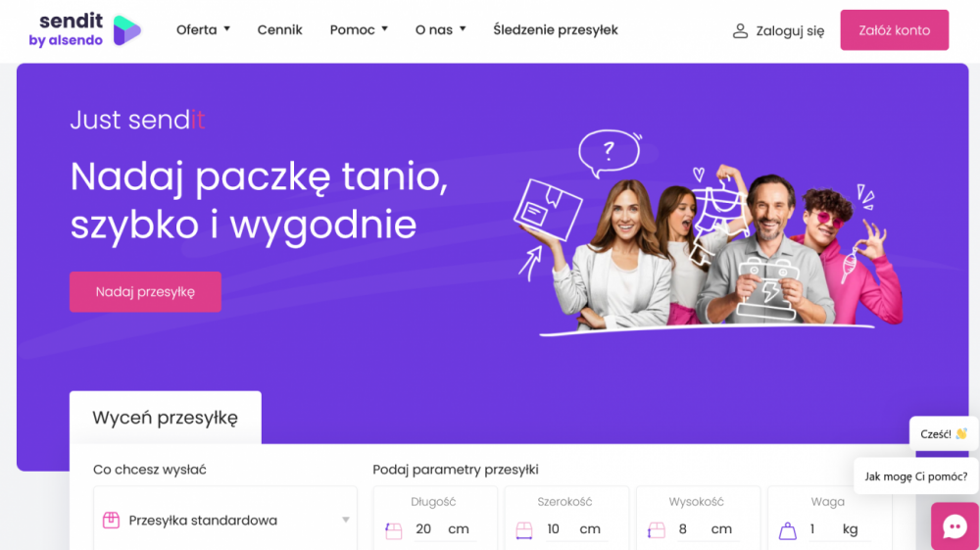The width and height of the screenshot is (980, 550).
Task: Click the Cześć! chat greeting bubble
Action: [x=943, y=433]
